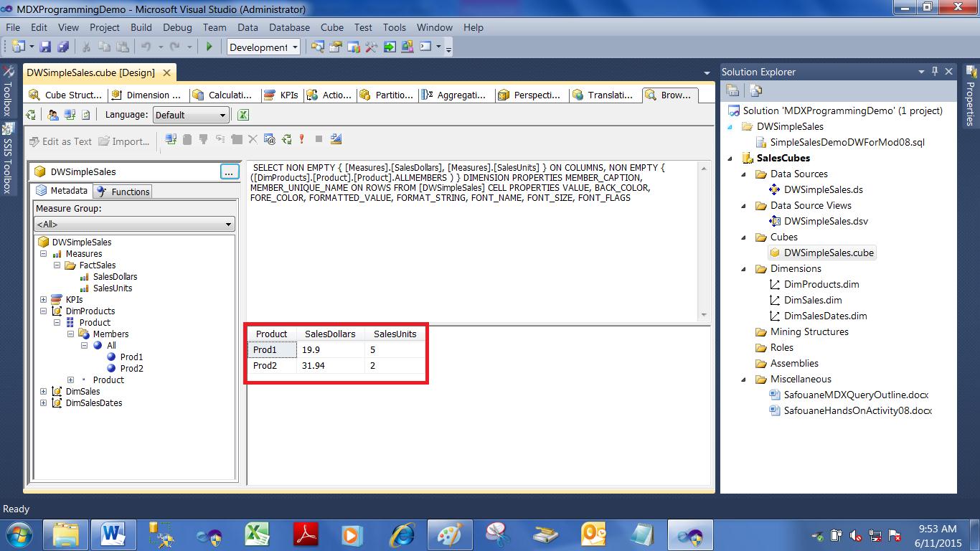The width and height of the screenshot is (980, 551).
Task: Reconnect to the cube with the green arrows icon
Action: (287, 139)
